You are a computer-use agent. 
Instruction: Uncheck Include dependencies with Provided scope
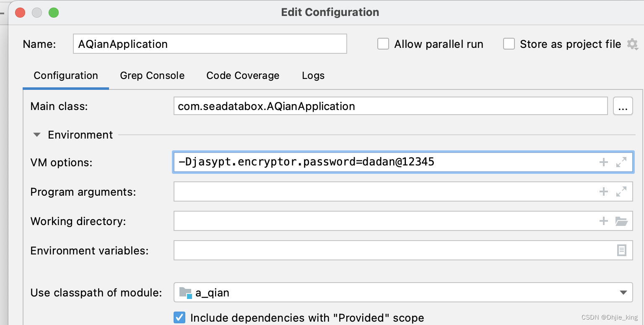click(x=179, y=318)
